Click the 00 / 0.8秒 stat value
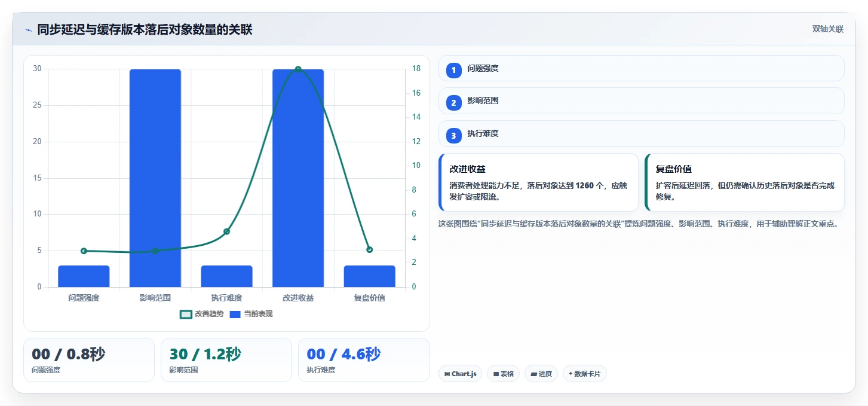 point(68,355)
